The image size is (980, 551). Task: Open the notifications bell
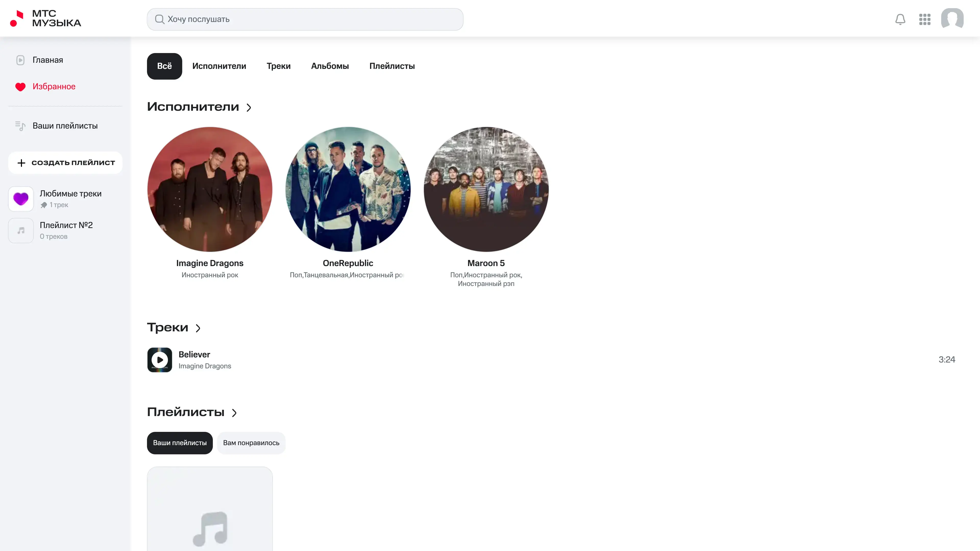pyautogui.click(x=900, y=19)
